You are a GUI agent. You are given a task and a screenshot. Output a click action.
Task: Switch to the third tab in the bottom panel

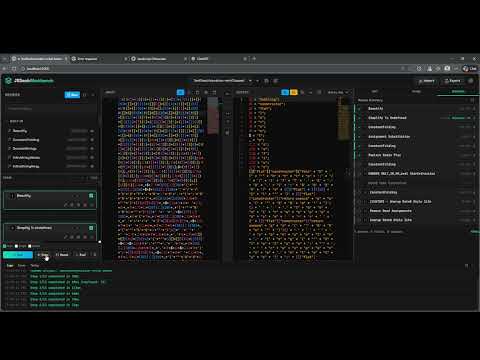[x=35, y=265]
